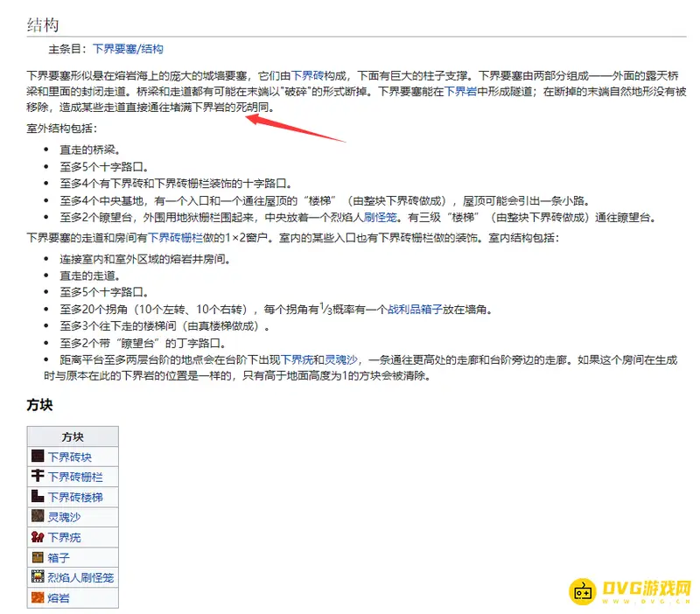Click the 灵魂沙 link in the last bullet

340,360
